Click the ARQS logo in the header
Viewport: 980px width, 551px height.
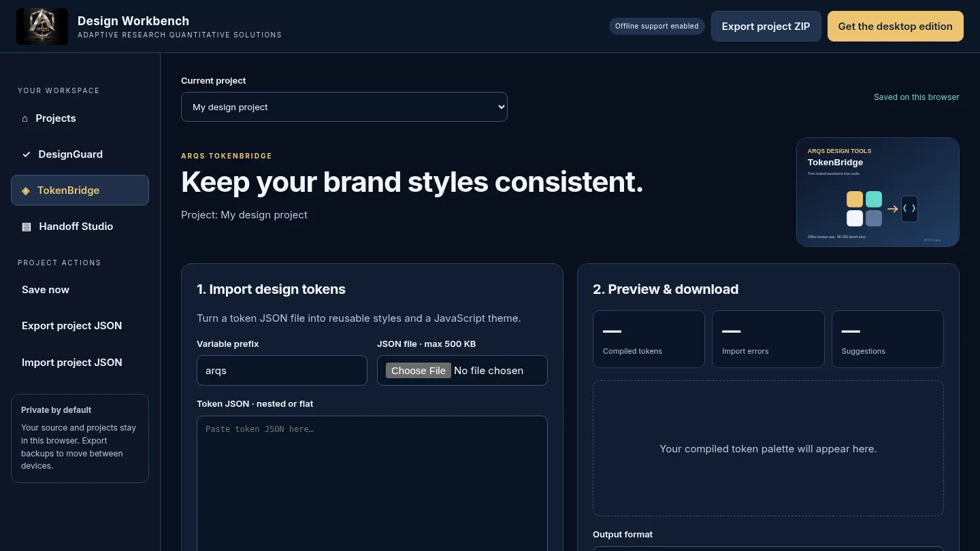[42, 27]
